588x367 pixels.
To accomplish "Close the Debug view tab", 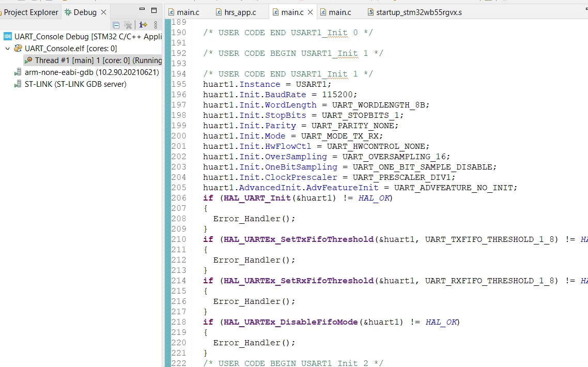I will click(104, 12).
